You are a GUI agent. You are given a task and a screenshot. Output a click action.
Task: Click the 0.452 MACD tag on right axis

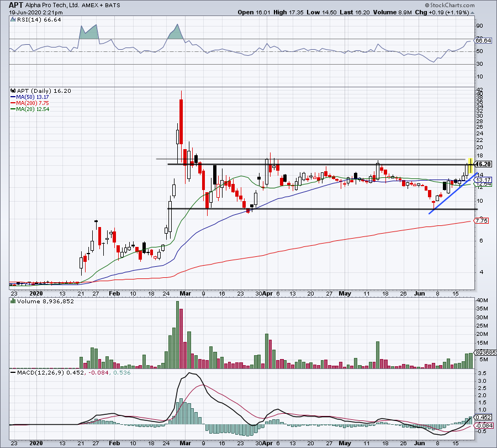click(483, 417)
